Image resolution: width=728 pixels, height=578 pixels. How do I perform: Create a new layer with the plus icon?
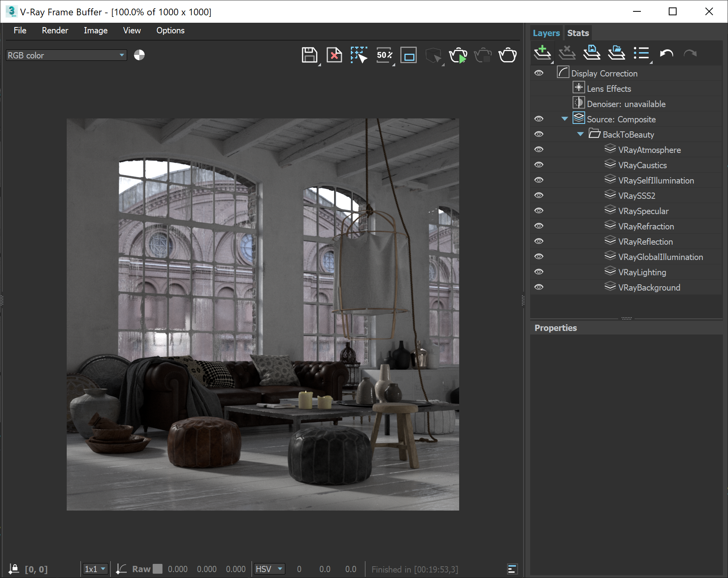[542, 53]
